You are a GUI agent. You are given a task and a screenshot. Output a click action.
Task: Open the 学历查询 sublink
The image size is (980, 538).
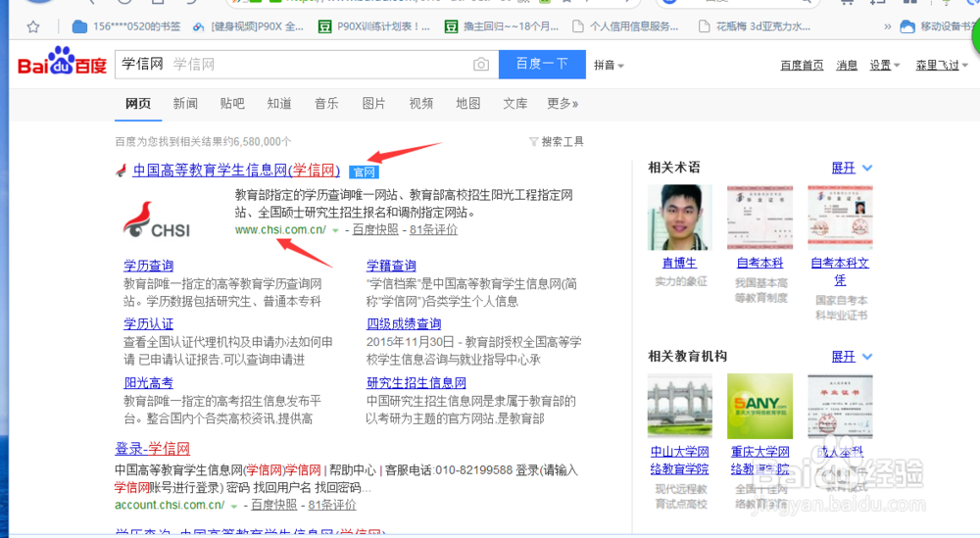click(x=148, y=266)
